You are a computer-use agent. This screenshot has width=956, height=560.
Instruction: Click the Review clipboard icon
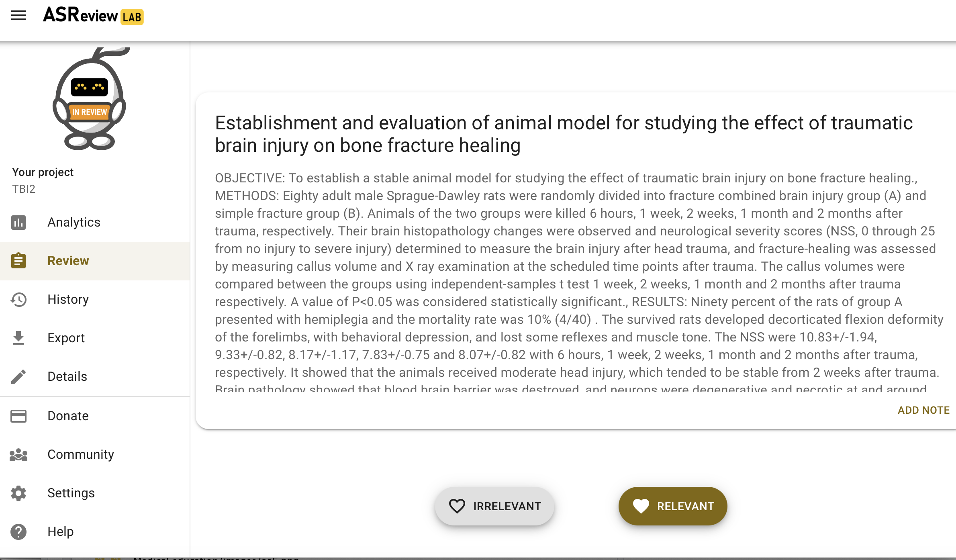click(18, 261)
